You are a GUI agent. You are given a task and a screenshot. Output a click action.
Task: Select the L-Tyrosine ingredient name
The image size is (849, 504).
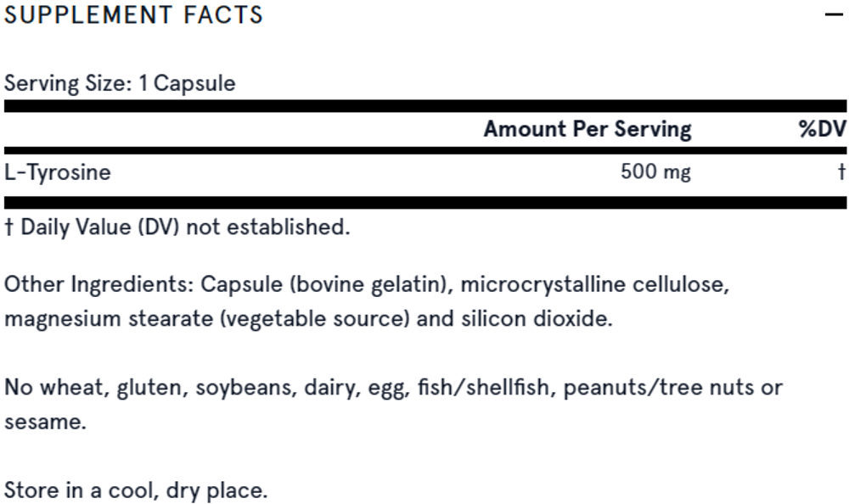point(58,173)
